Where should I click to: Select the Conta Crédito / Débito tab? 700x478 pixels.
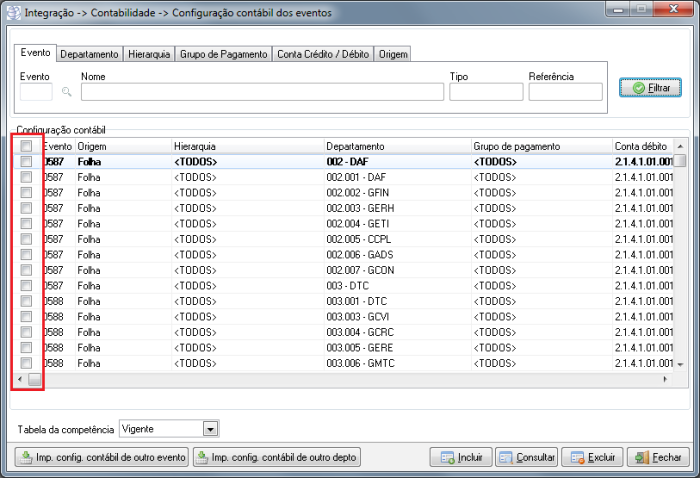pyautogui.click(x=322, y=54)
